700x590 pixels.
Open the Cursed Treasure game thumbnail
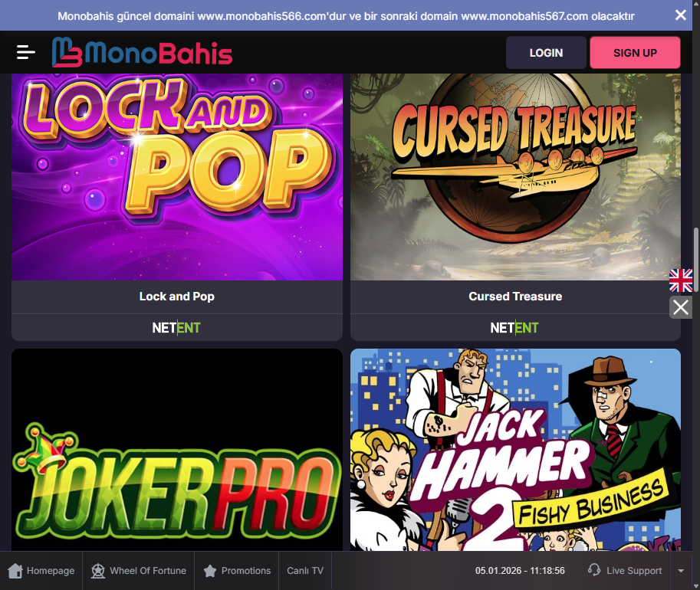(515, 177)
